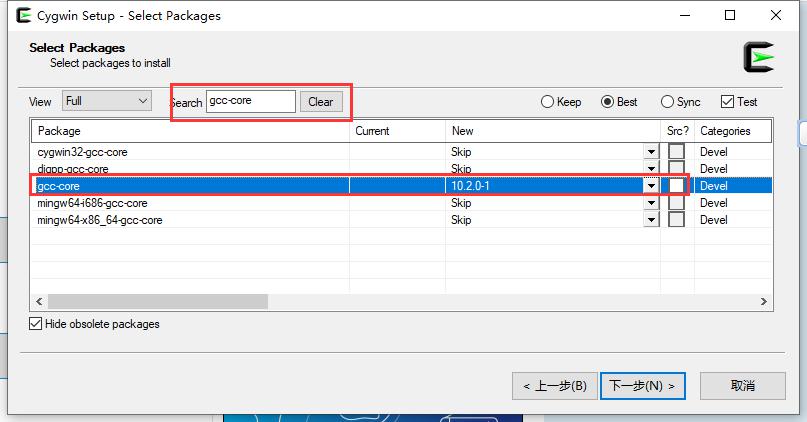Check source box for gcc-core package
807x422 pixels.
tap(676, 185)
